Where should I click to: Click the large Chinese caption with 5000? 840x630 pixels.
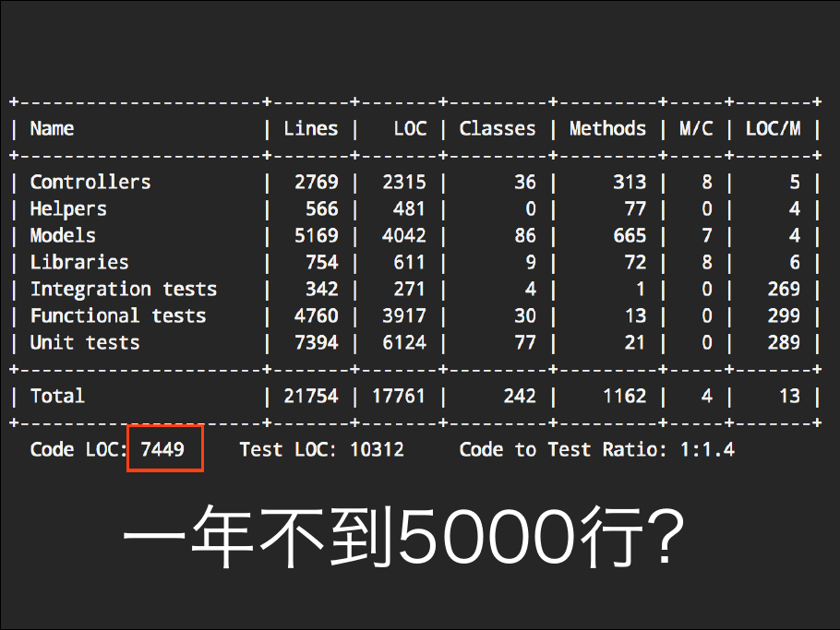[x=403, y=538]
